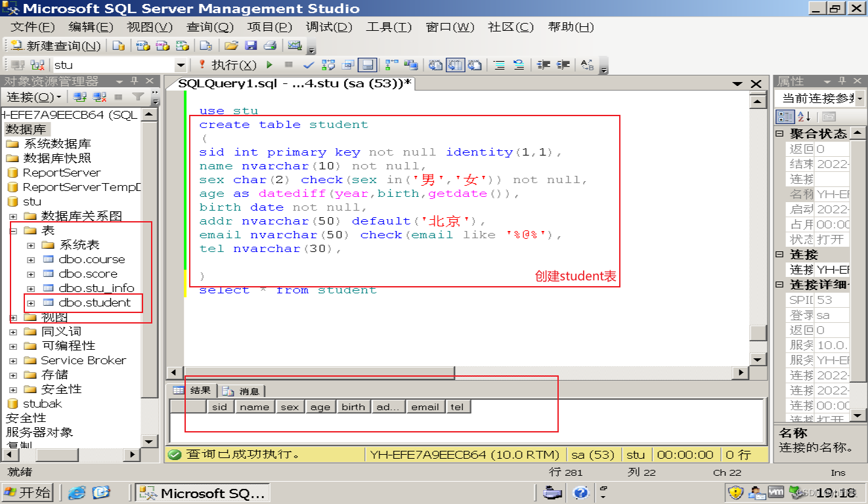Open the View (视图) menu
Viewport: 868px width, 504px height.
(150, 27)
